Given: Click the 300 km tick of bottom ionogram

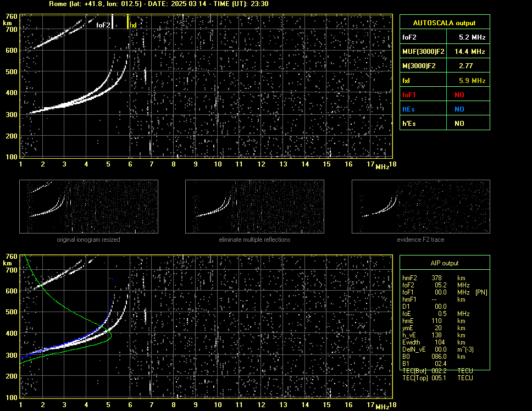Looking at the screenshot, I should [x=12, y=355].
